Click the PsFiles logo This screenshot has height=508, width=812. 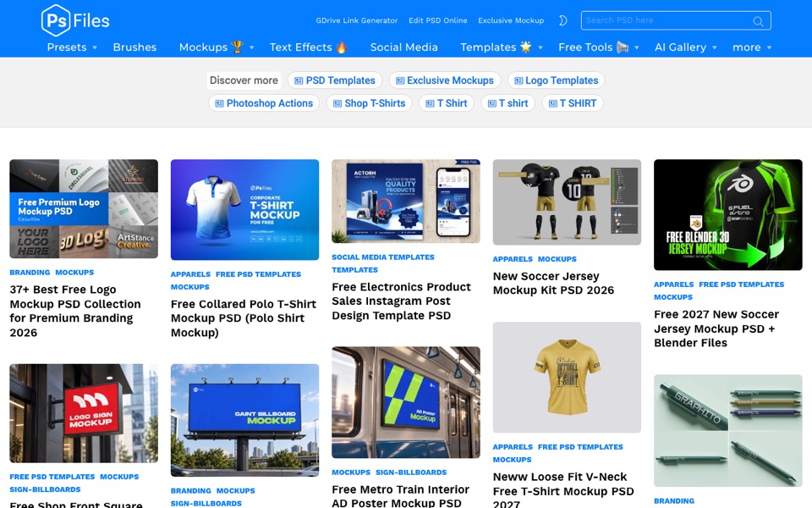pos(75,20)
